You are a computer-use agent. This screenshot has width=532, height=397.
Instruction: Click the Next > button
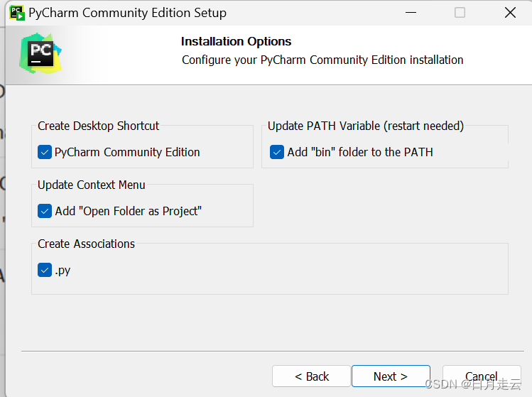[391, 376]
